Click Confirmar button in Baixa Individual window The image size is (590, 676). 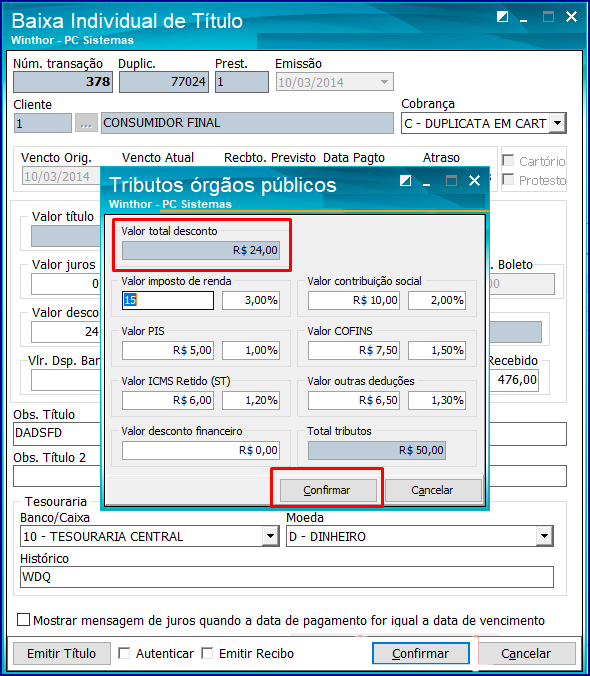[x=421, y=654]
